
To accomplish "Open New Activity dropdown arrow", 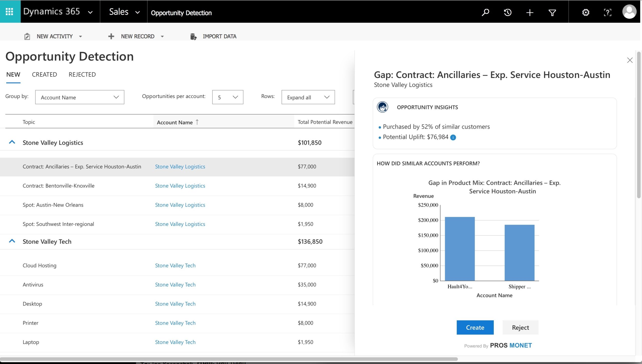I will click(80, 37).
